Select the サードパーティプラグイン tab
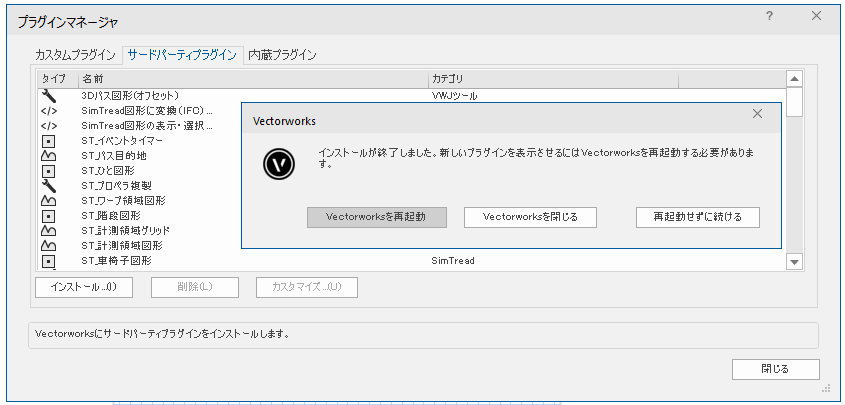Screen dimensions: 845x405 (x=182, y=54)
